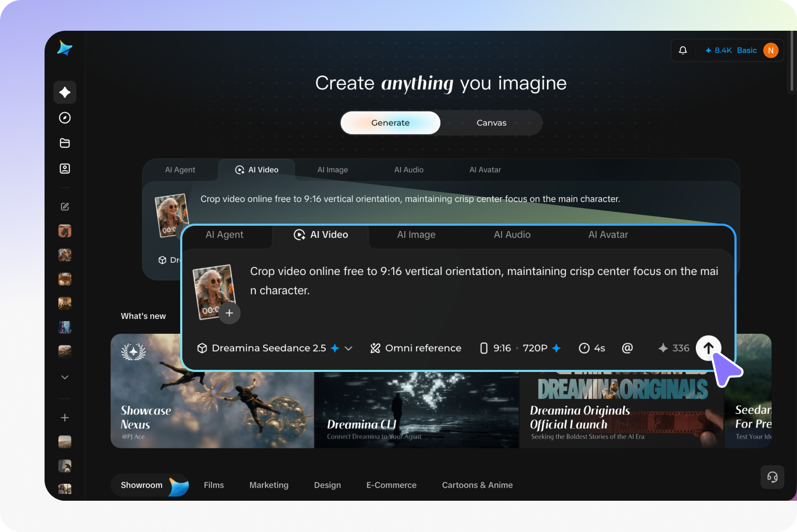
Task: Open the orange N profile avatar
Action: [x=771, y=50]
